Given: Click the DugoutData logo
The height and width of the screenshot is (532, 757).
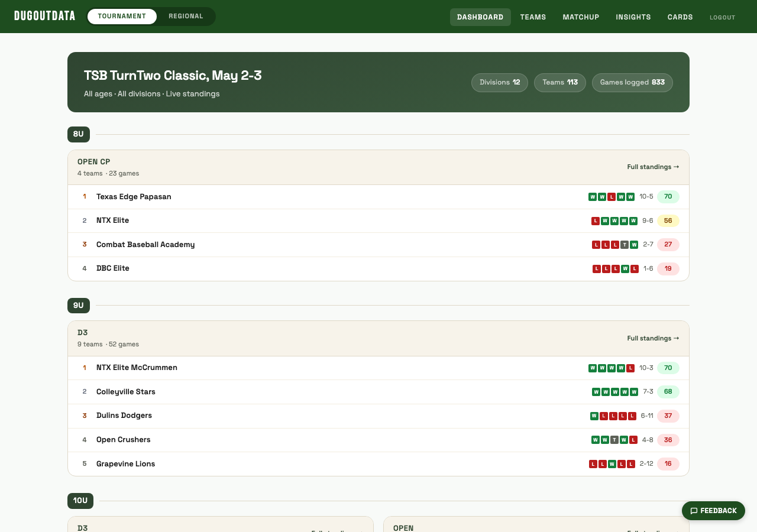Looking at the screenshot, I should pos(44,15).
